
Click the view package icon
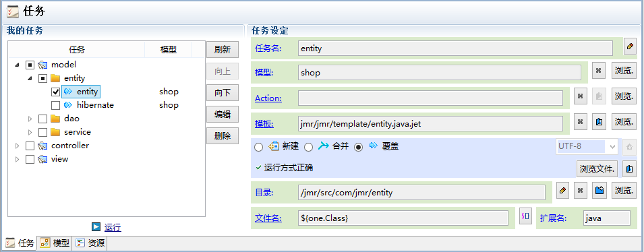pyautogui.click(x=42, y=159)
